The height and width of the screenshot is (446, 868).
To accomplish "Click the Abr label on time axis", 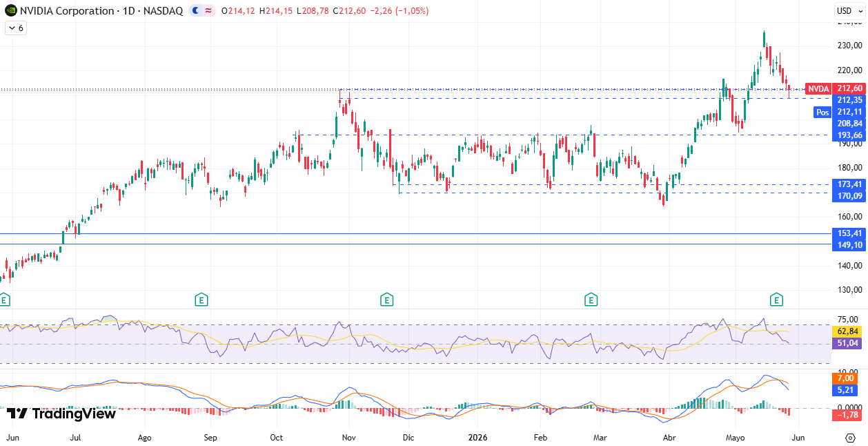I will [x=669, y=438].
